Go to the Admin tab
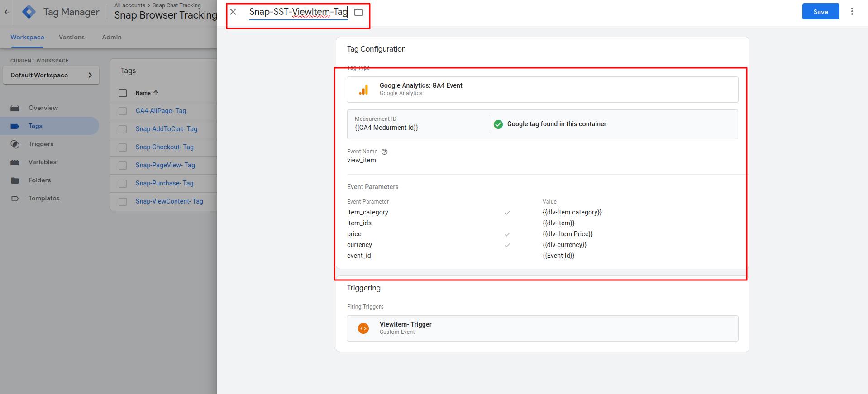868x394 pixels. point(112,38)
